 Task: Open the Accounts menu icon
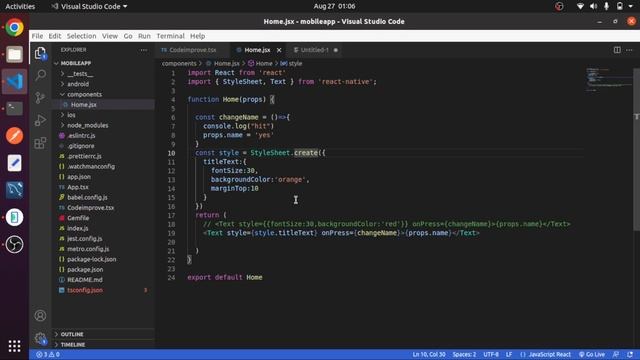click(40, 316)
